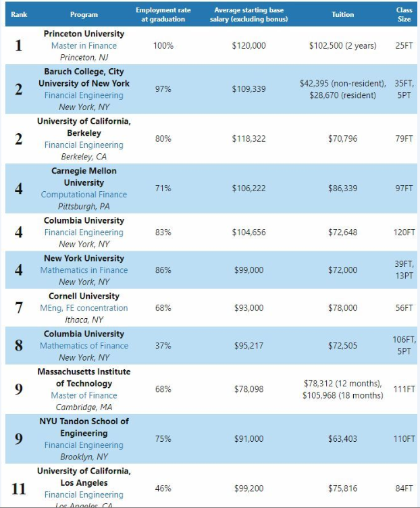Screen dimensions: 420x508
Task: Open Carnegie Mellon Computational Finance link
Action: tap(84, 195)
